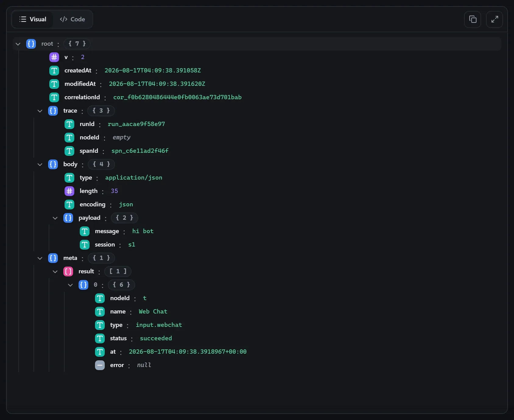Click the trace count badge { 3 }
The width and height of the screenshot is (514, 420).
click(x=101, y=111)
